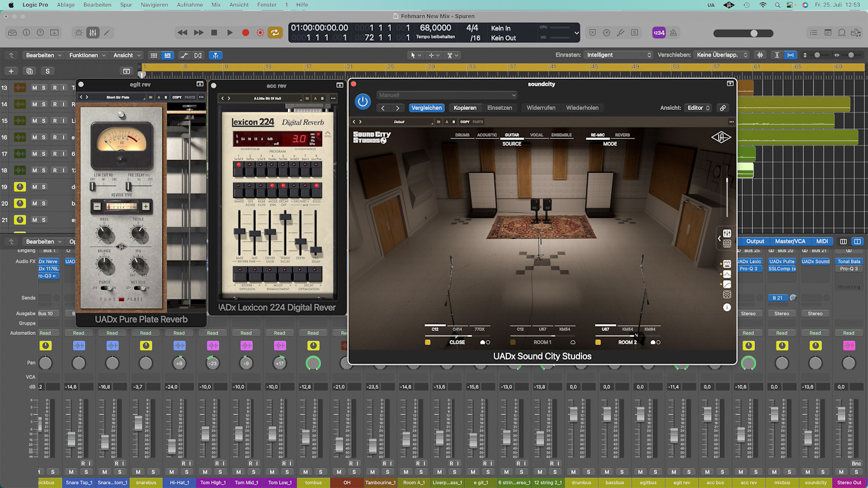Select VOCAL source tab in Sound City

pyautogui.click(x=536, y=135)
